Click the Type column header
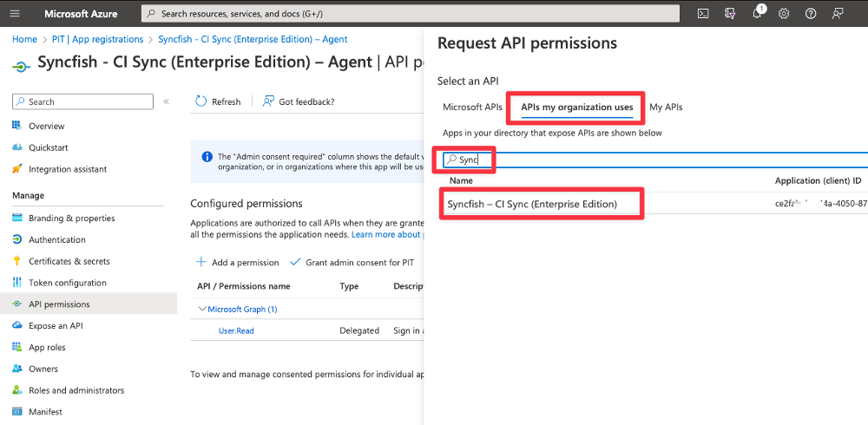The width and height of the screenshot is (868, 425). coord(349,286)
